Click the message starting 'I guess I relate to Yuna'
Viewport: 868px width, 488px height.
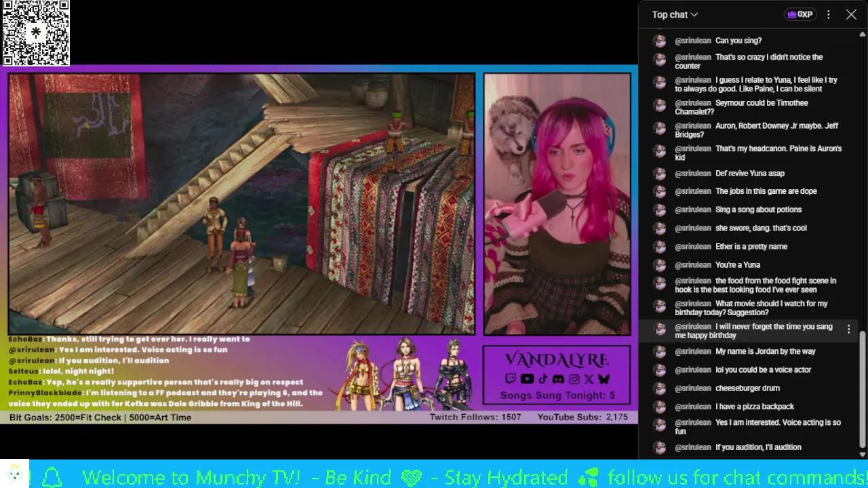(x=756, y=85)
